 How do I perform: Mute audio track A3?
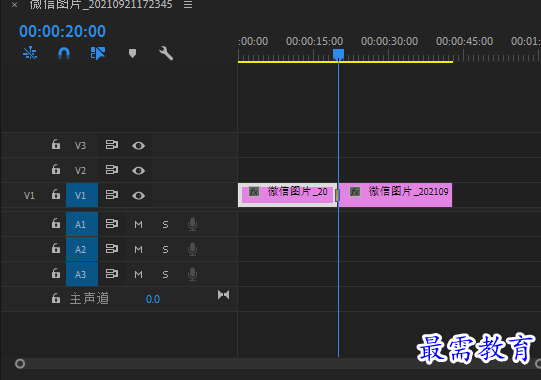pyautogui.click(x=138, y=275)
